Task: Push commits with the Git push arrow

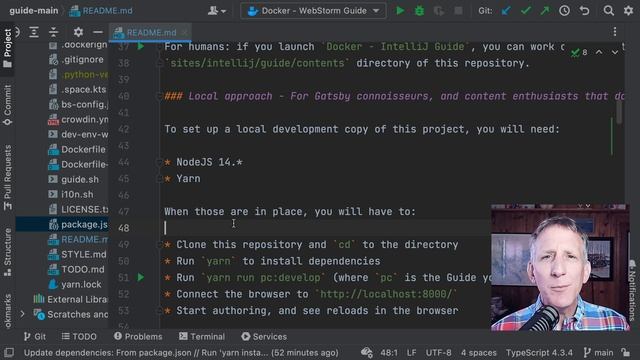Action: pyautogui.click(x=545, y=11)
